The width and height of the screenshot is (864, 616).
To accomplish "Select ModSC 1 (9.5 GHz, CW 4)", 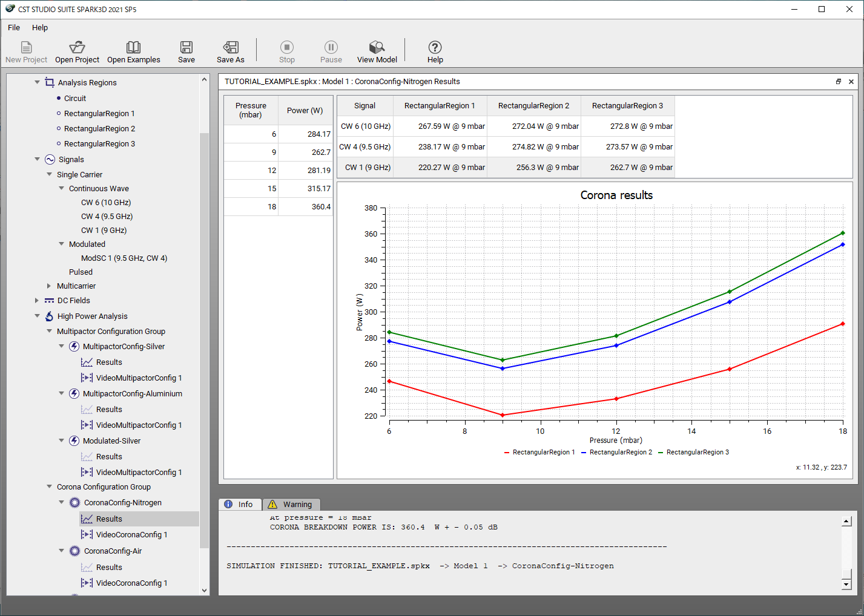I will [x=124, y=258].
